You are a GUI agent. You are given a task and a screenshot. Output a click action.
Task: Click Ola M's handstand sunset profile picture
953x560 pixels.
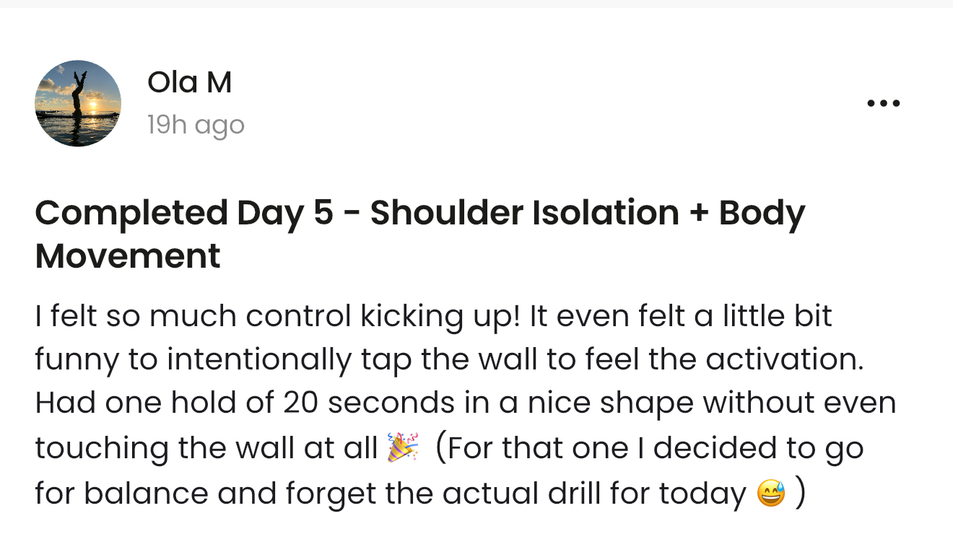tap(78, 103)
